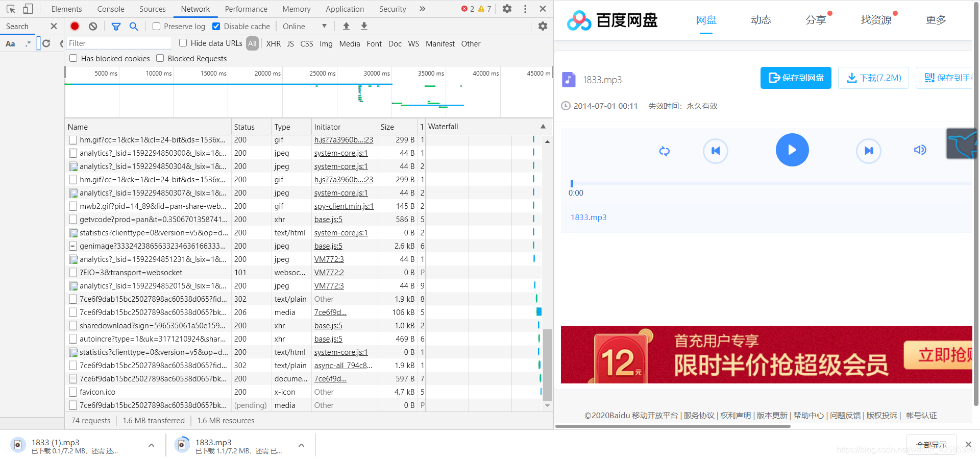Open DevTools settings gear in top bar
Screen dimensions: 980x459
click(x=507, y=9)
